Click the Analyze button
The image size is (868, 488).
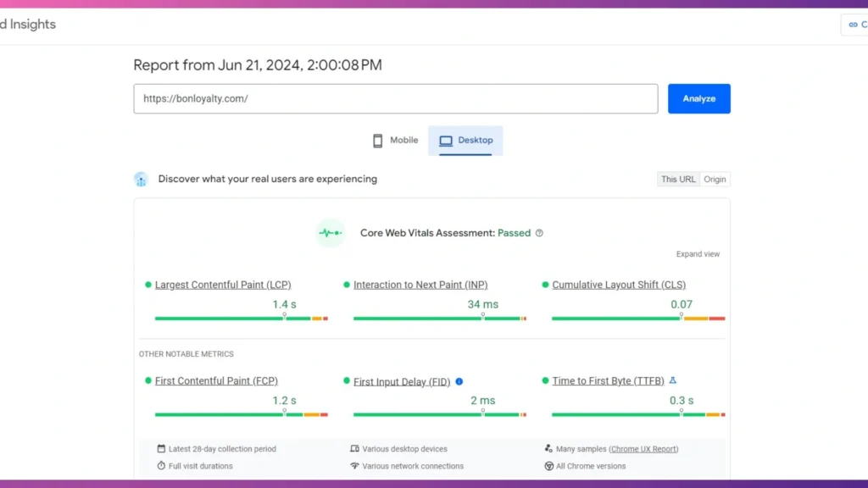coord(698,98)
